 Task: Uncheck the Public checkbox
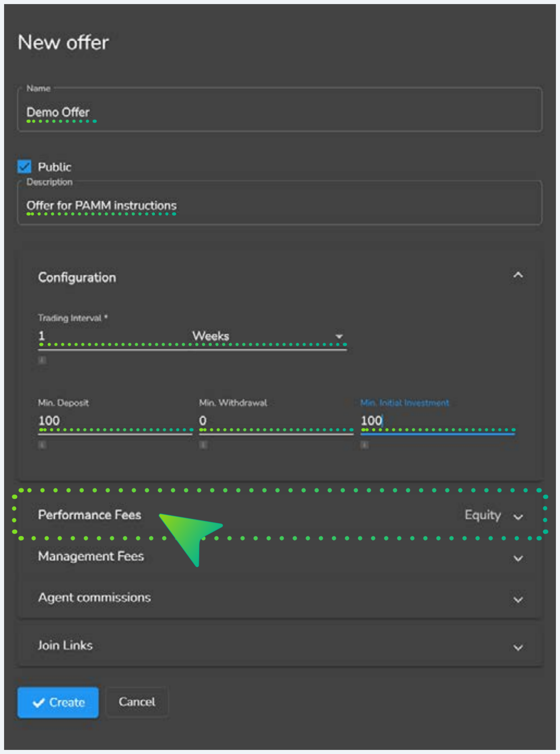pos(24,167)
